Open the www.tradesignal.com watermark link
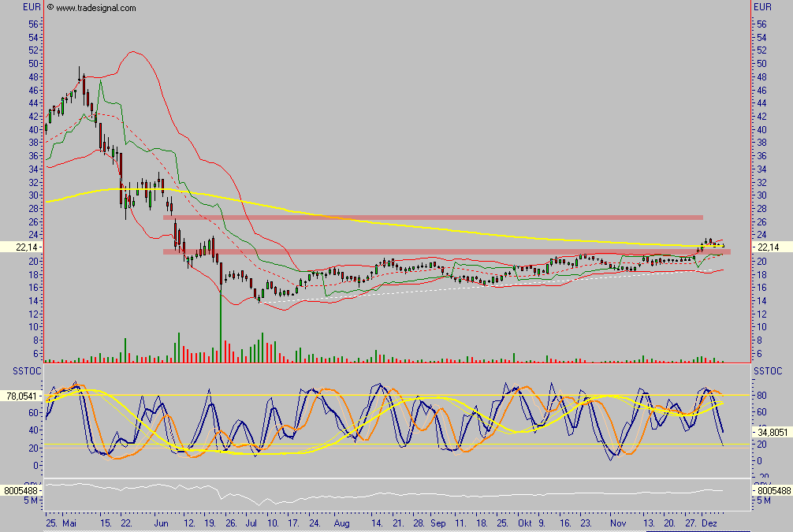The image size is (793, 532). [x=95, y=8]
